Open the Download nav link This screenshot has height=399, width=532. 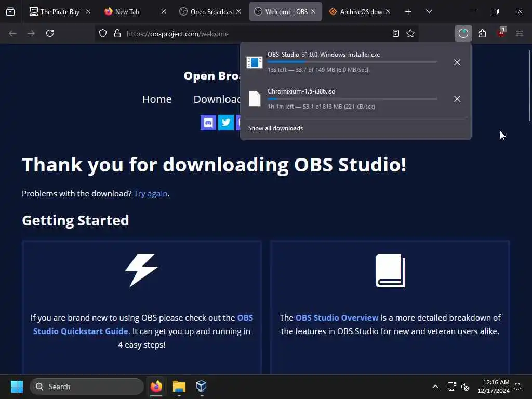[x=217, y=99]
